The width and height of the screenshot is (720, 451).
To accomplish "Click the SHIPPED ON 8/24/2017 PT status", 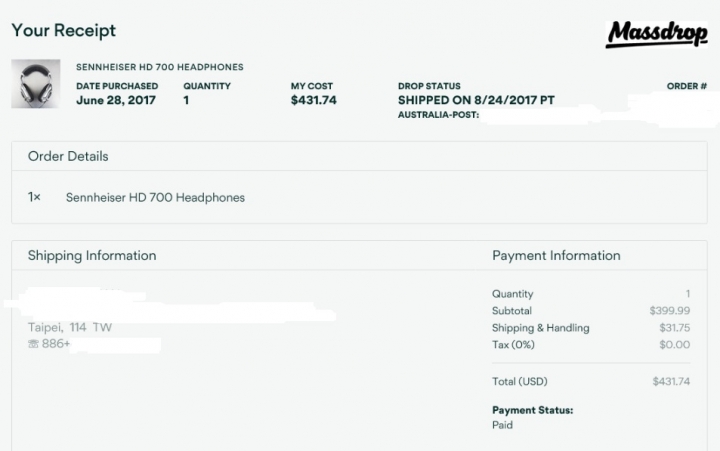I will click(x=476, y=100).
